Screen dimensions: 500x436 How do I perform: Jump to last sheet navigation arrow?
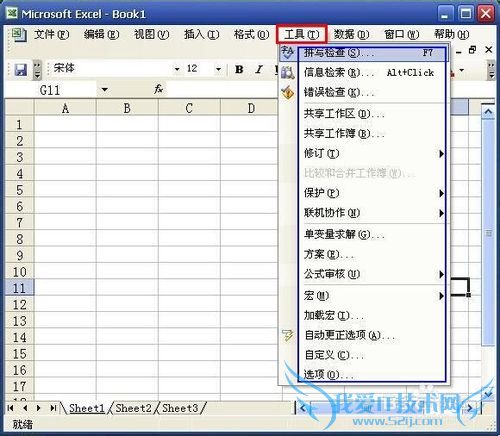53,408
